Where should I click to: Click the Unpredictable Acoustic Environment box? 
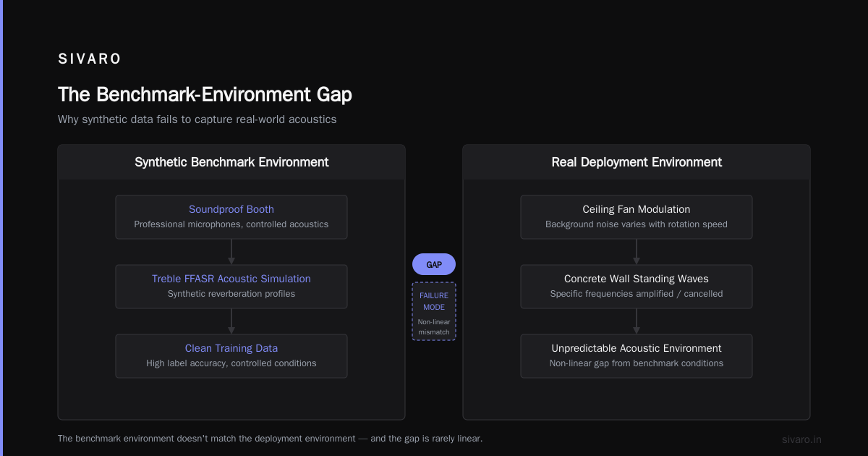click(637, 356)
